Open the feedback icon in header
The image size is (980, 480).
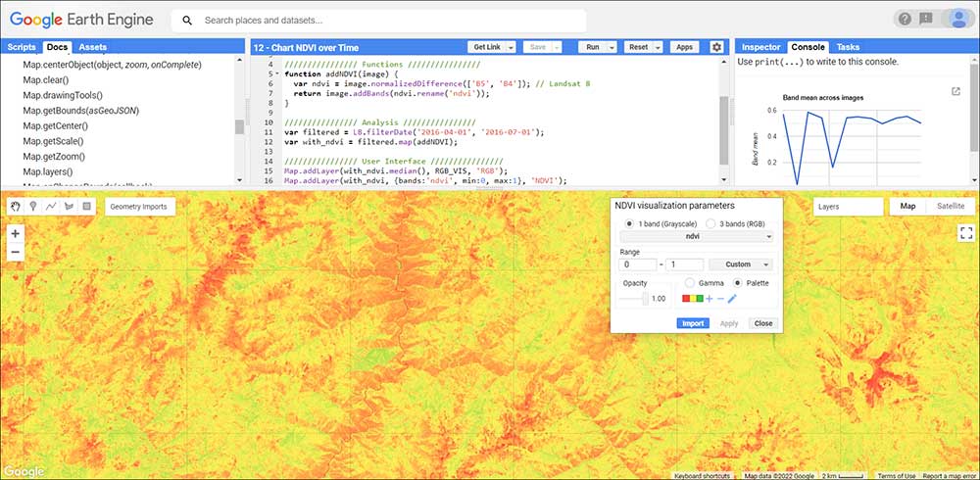(926, 19)
